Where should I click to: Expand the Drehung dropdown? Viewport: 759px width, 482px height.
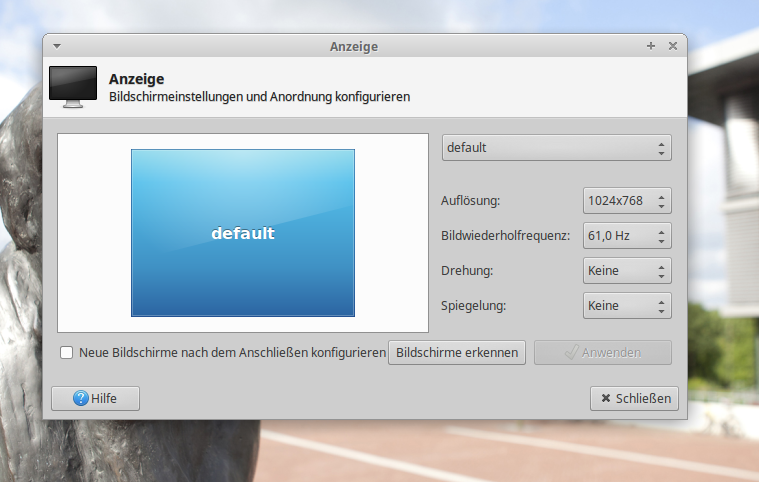coord(627,271)
